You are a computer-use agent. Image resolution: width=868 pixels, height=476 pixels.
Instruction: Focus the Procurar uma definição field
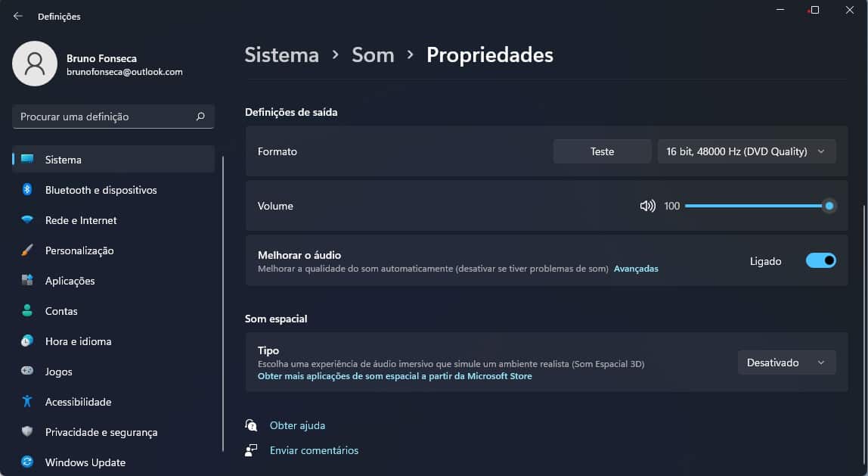[x=113, y=117]
